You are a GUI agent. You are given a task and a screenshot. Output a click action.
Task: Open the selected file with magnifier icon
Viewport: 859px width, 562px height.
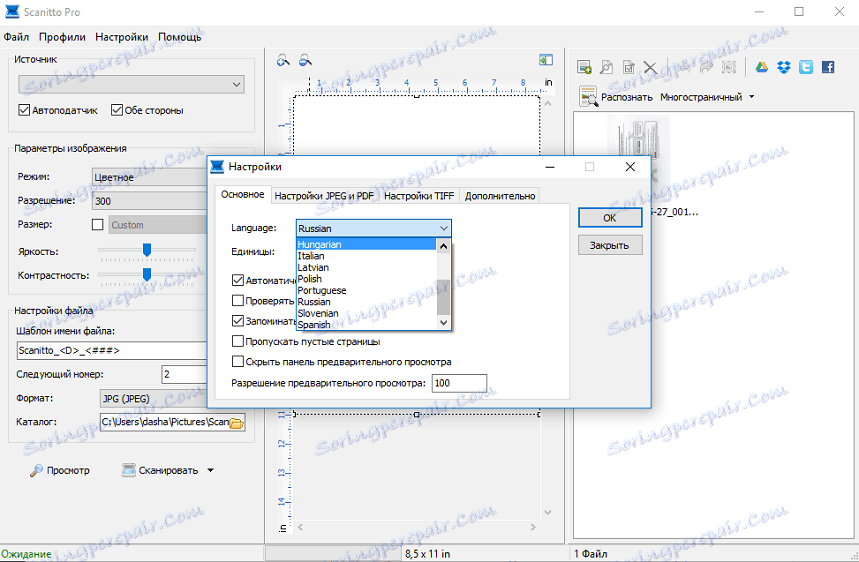pyautogui.click(x=606, y=67)
